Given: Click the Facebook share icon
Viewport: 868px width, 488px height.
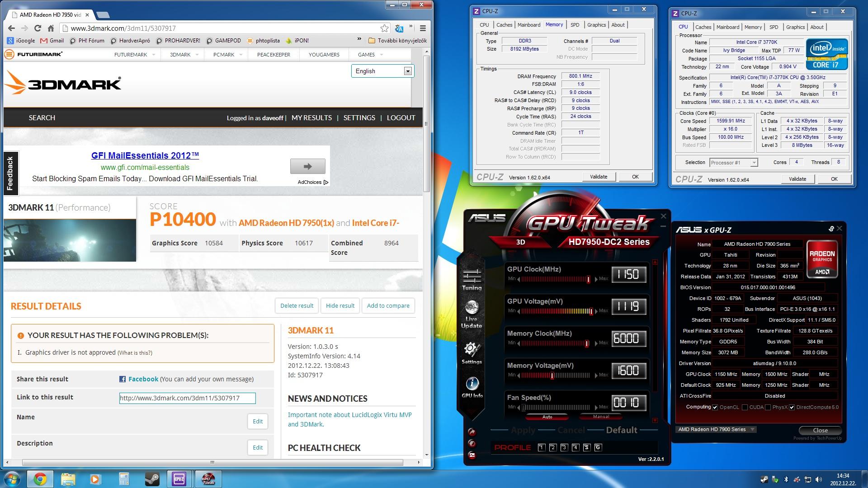Looking at the screenshot, I should (123, 379).
